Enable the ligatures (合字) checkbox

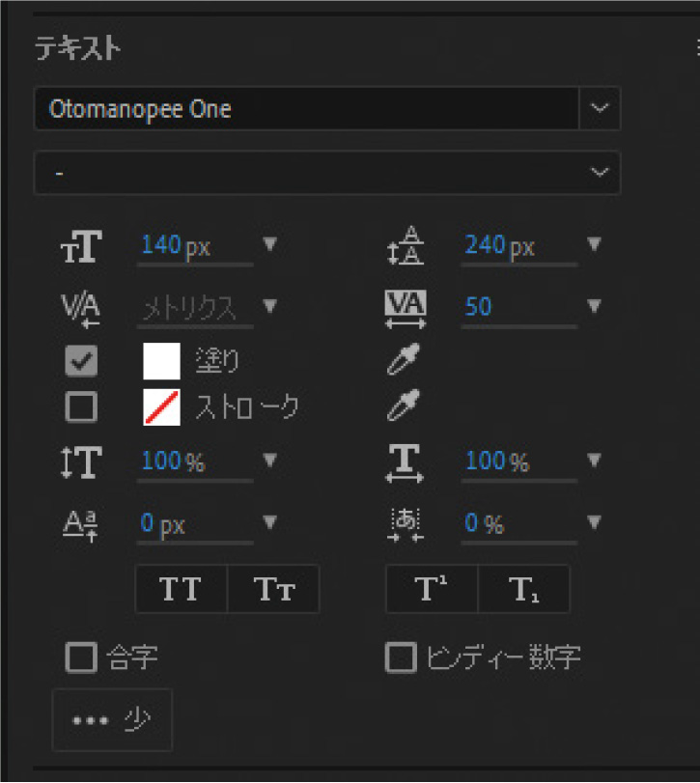tap(81, 658)
